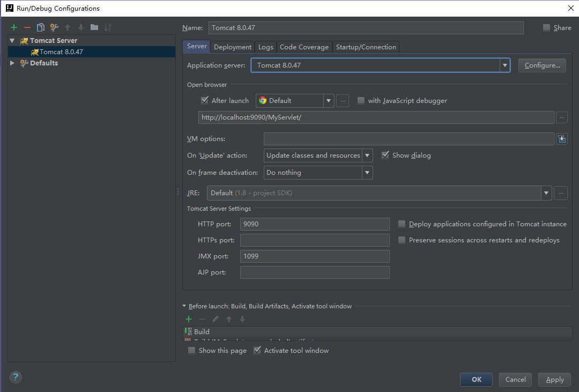Switch to the Startup/Connection tab
The image size is (579, 392).
(366, 47)
